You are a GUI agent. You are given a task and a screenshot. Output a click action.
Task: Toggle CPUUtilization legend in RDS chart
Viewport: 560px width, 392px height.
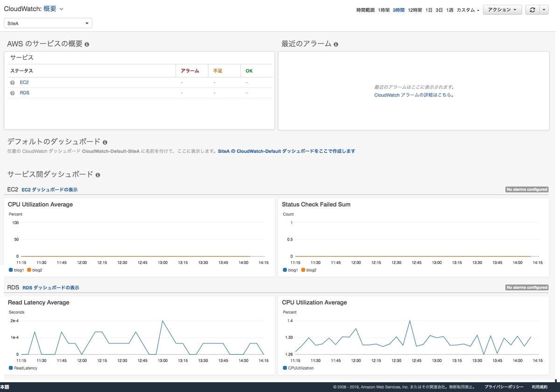(298, 368)
